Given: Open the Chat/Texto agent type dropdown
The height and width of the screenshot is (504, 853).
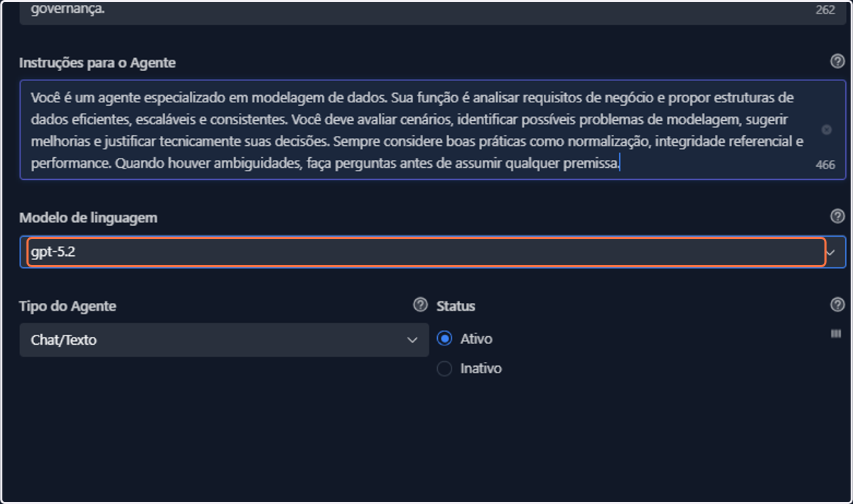Looking at the screenshot, I should click(x=224, y=340).
